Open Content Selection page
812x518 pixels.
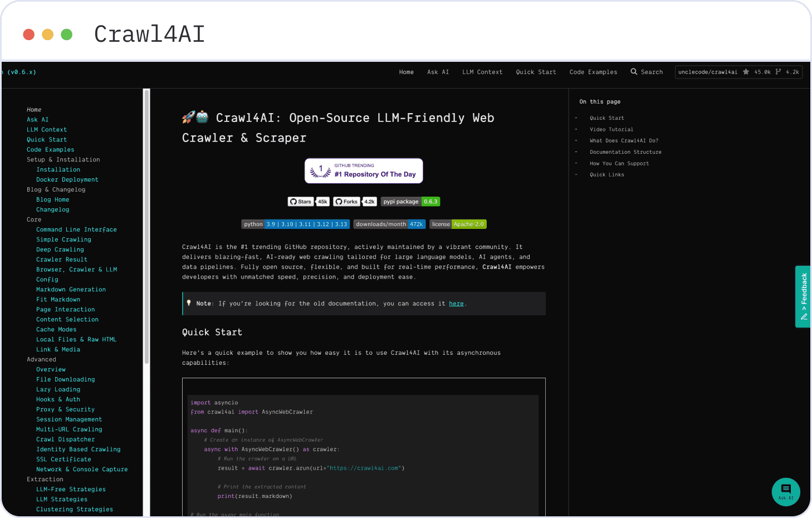pos(67,320)
